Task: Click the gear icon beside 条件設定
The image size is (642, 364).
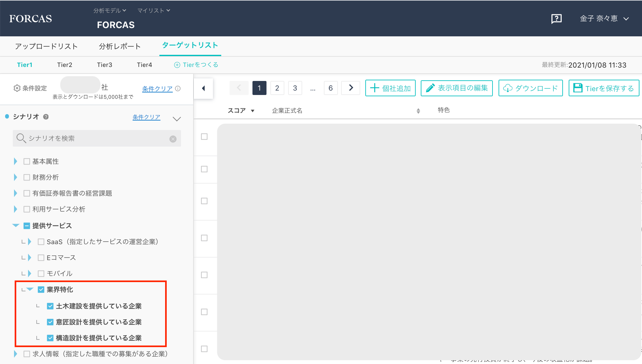Action: [17, 88]
